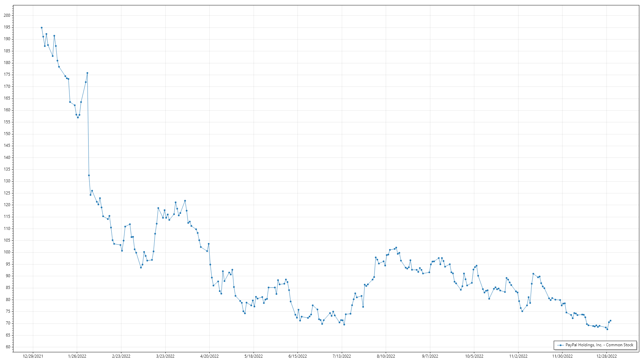The height and width of the screenshot is (362, 644).
Task: Click the 3/23/2022 x-axis date label
Action: [x=165, y=356]
